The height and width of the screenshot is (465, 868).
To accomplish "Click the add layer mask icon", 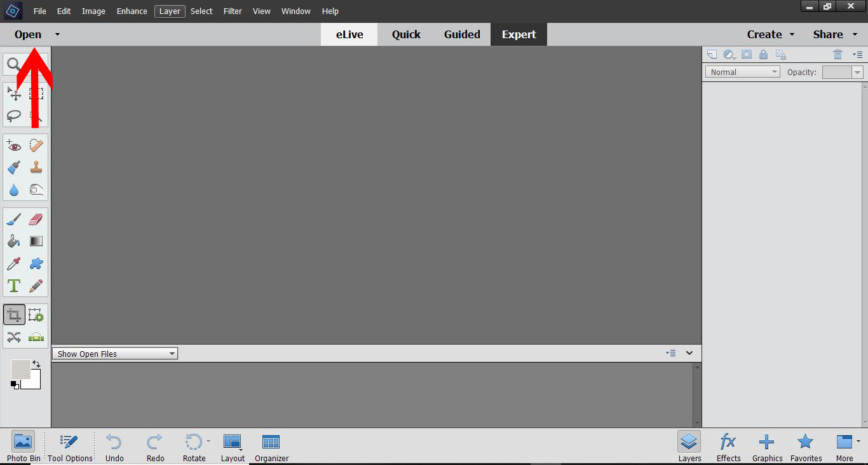I will 747,55.
